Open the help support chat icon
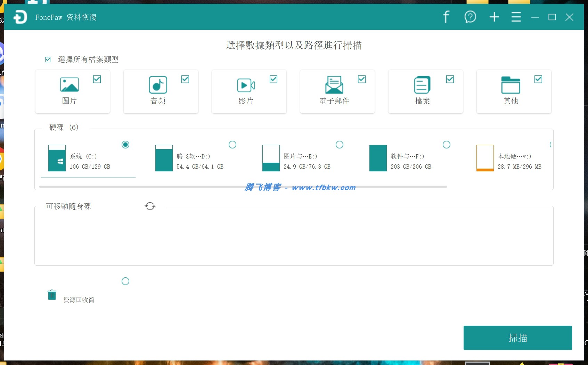The height and width of the screenshot is (365, 588). pos(470,17)
